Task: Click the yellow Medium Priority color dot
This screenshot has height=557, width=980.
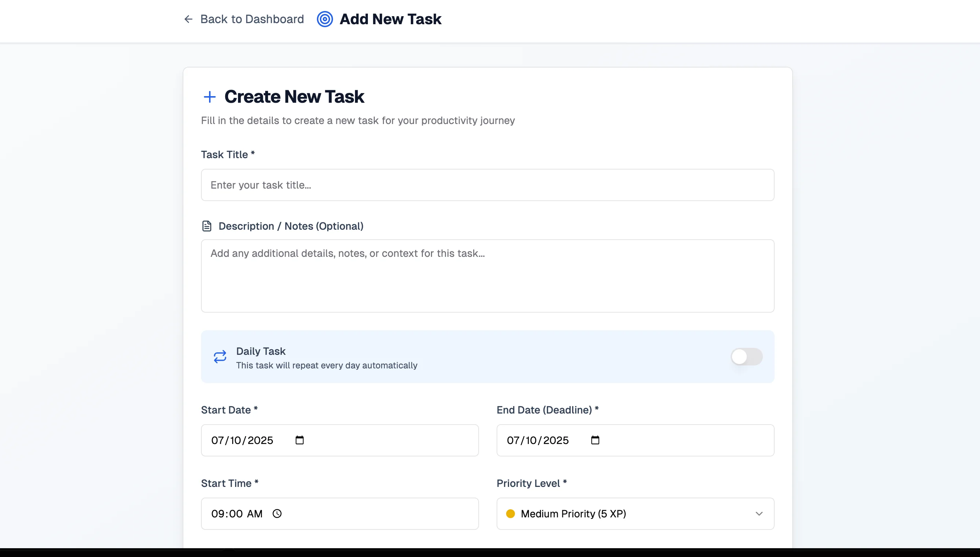Action: pyautogui.click(x=510, y=513)
